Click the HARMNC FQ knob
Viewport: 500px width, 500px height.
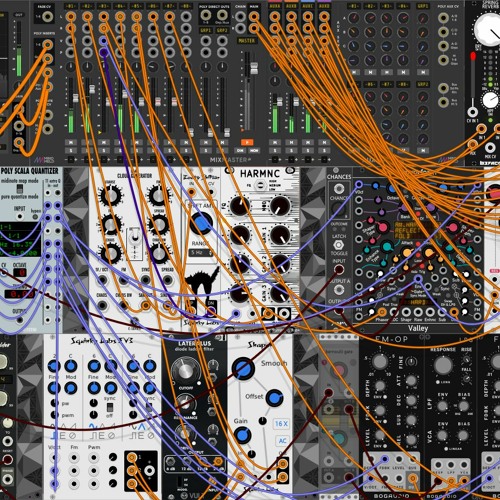(239, 206)
